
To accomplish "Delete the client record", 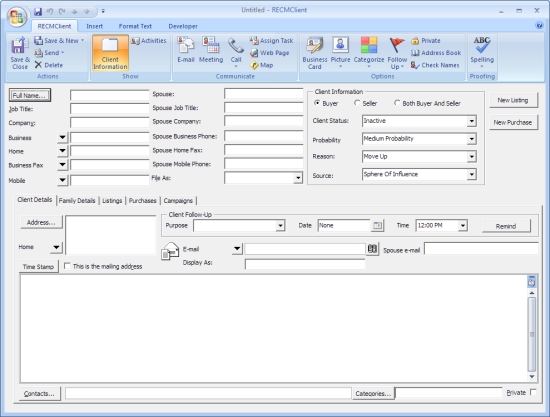I will 48,65.
